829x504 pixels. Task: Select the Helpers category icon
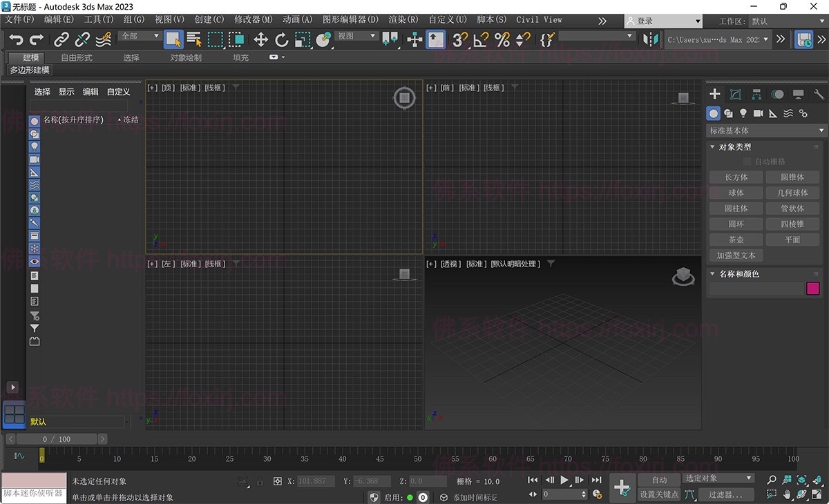[x=773, y=113]
